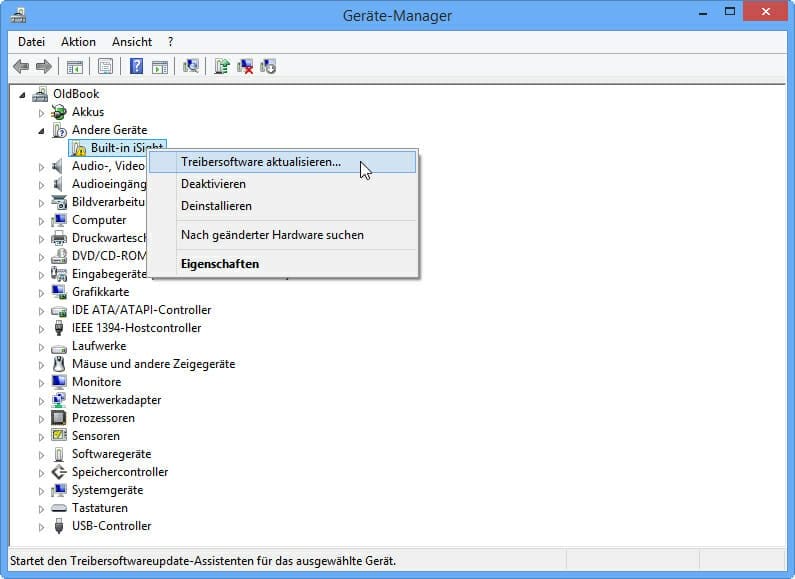
Task: Click the Netzwerkadapter category icon
Action: coord(59,400)
